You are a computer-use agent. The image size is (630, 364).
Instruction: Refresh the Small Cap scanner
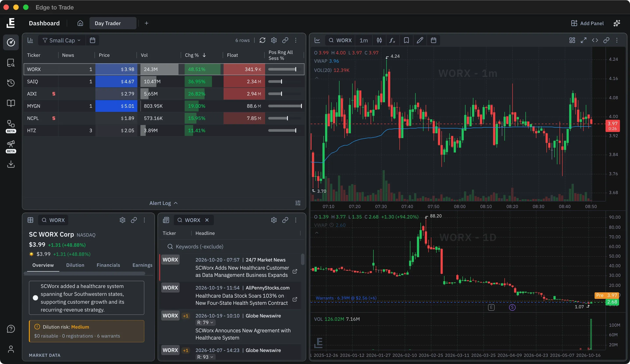coord(262,40)
